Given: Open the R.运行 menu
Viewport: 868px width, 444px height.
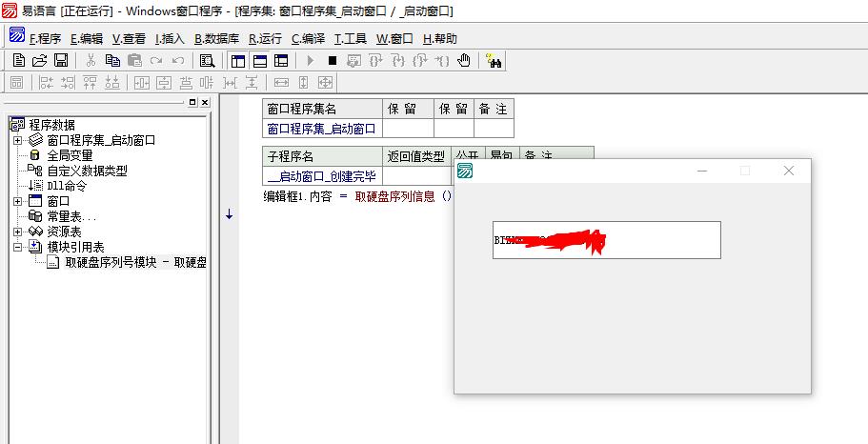Looking at the screenshot, I should click(x=265, y=39).
